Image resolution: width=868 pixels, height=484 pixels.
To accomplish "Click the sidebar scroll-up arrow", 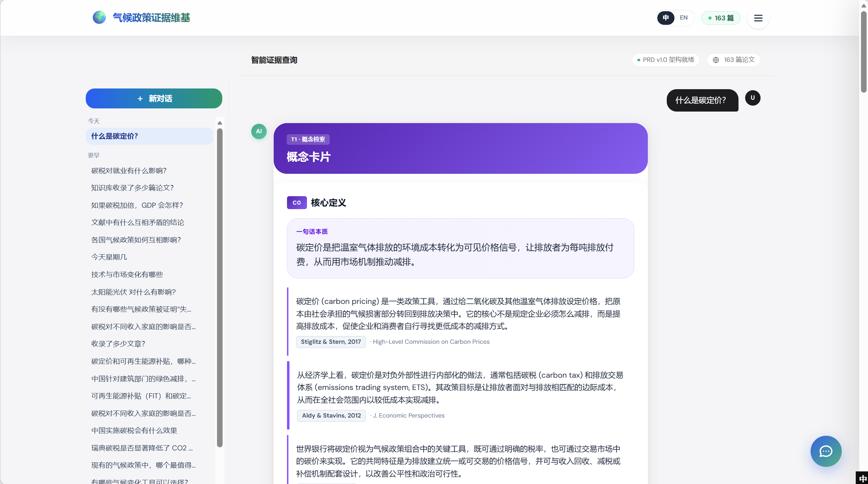I will click(x=220, y=123).
